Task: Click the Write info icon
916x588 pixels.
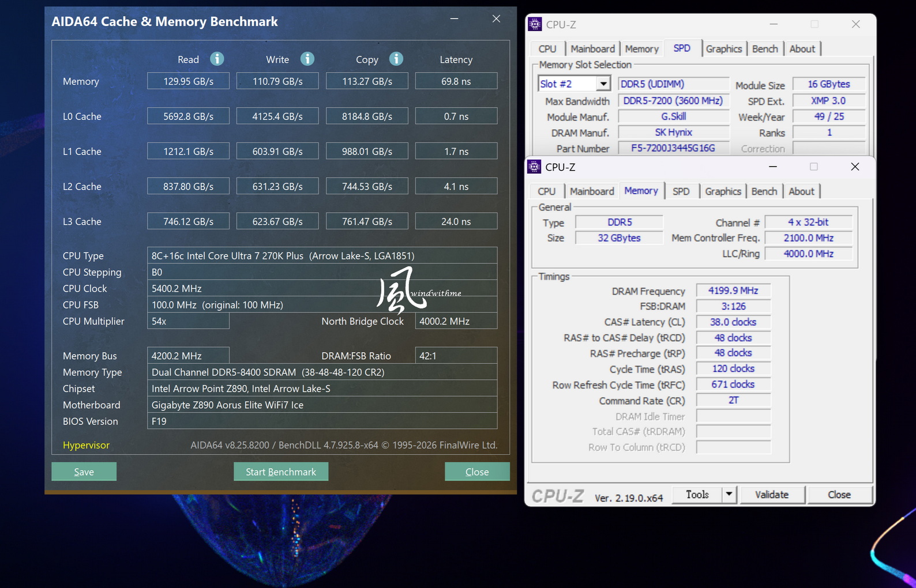Action: [x=307, y=59]
